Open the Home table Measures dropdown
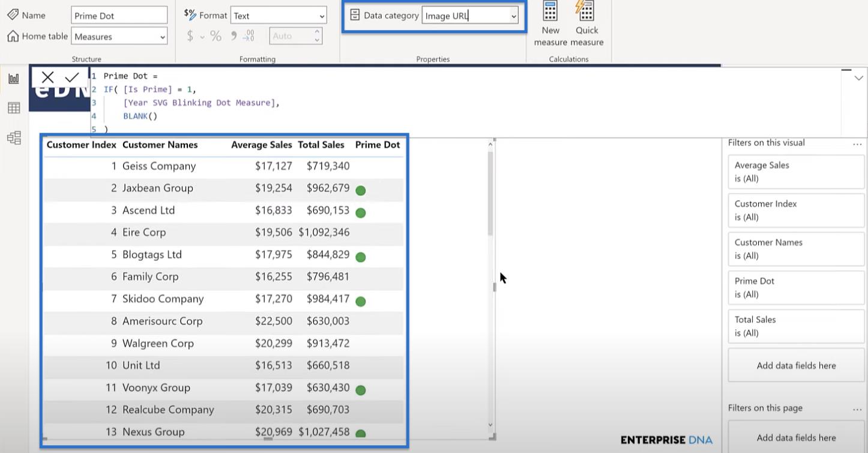The image size is (868, 453). click(x=119, y=37)
